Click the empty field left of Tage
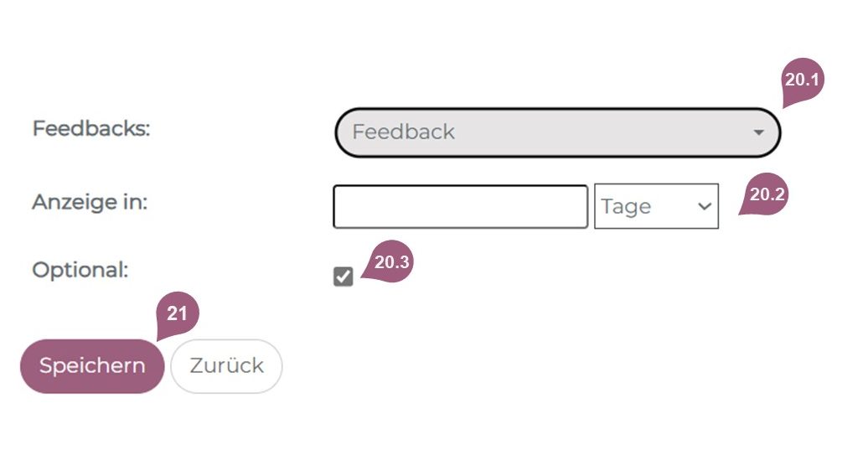 (x=460, y=207)
